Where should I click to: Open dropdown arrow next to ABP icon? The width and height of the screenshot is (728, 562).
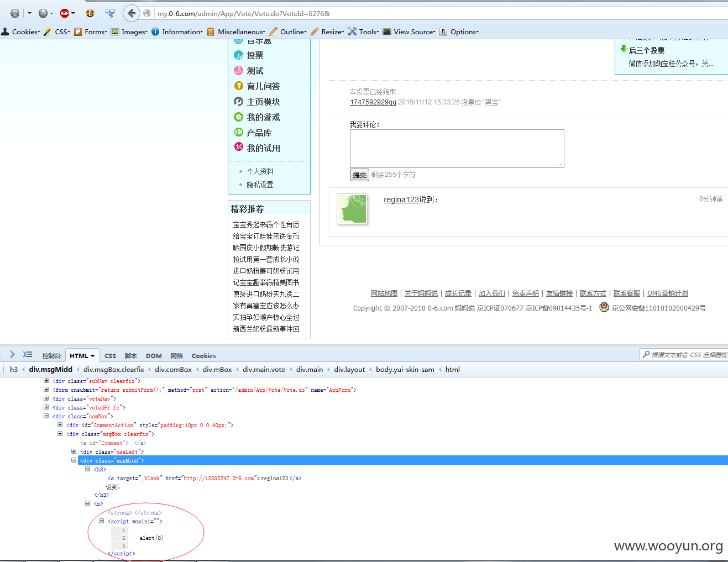pos(73,13)
